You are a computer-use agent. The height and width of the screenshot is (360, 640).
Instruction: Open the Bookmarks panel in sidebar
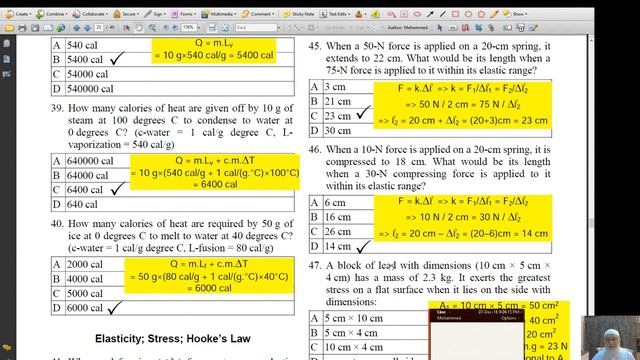[x=6, y=59]
